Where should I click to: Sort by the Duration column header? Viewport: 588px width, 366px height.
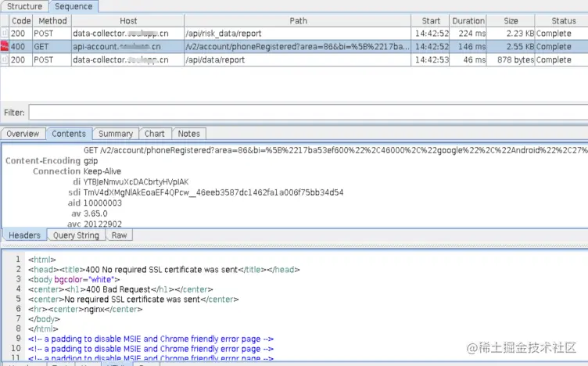pos(468,20)
